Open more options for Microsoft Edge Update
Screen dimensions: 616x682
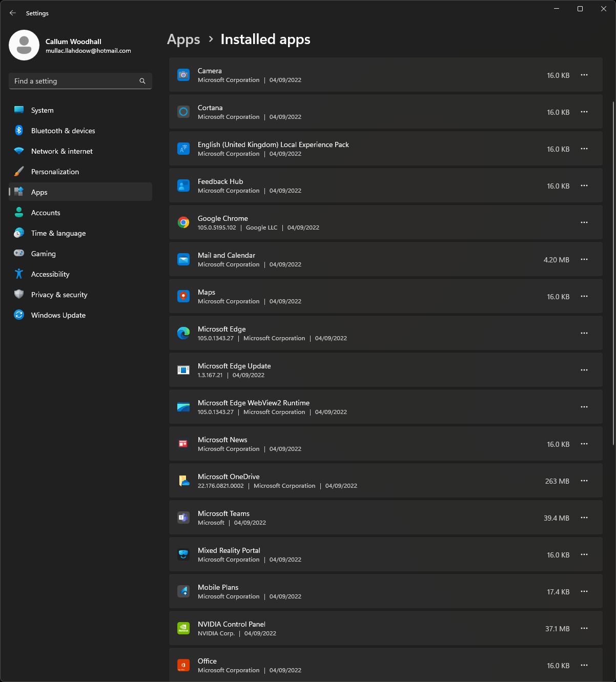pos(584,370)
